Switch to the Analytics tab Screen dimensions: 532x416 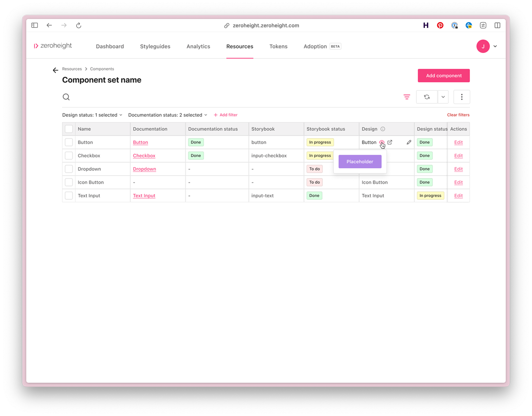pos(198,46)
